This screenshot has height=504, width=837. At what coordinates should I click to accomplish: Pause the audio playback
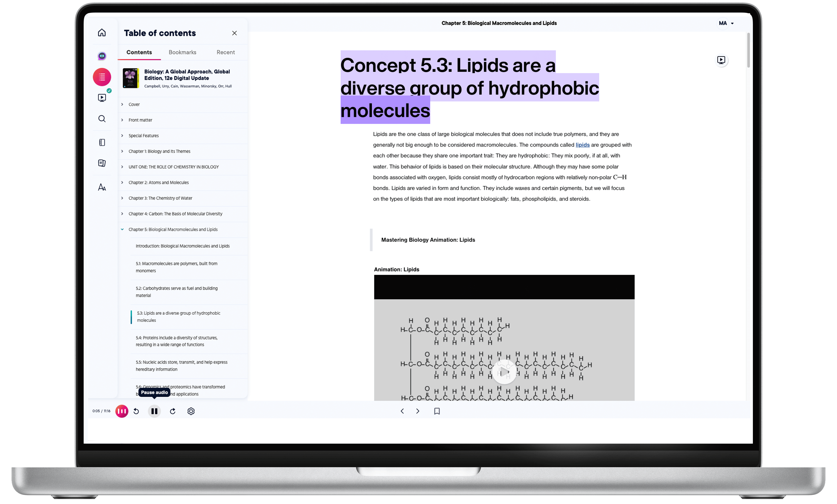tap(154, 411)
